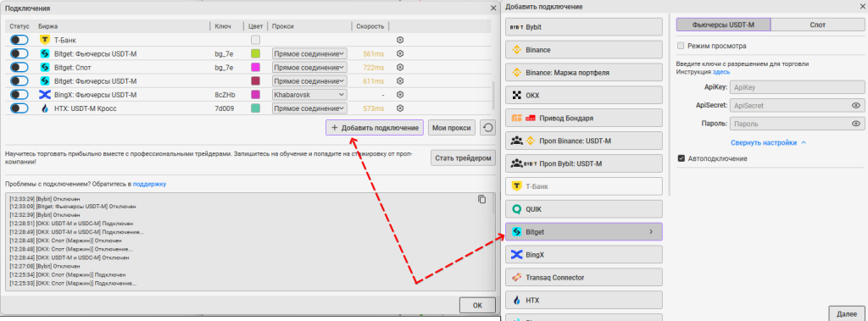
Task: Select QUIK in the exchange list
Action: (x=584, y=209)
